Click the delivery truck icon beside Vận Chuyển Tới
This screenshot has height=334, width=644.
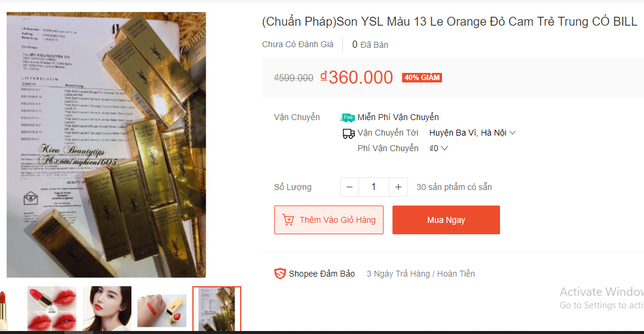click(x=349, y=133)
